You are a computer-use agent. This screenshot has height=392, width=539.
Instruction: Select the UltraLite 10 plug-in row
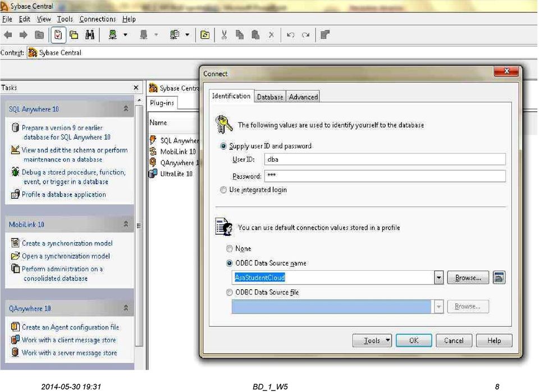click(174, 174)
